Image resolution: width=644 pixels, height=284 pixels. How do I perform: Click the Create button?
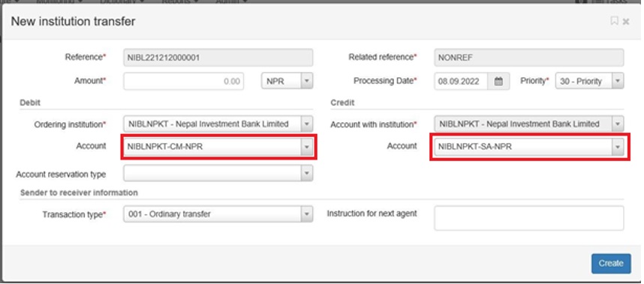(611, 264)
